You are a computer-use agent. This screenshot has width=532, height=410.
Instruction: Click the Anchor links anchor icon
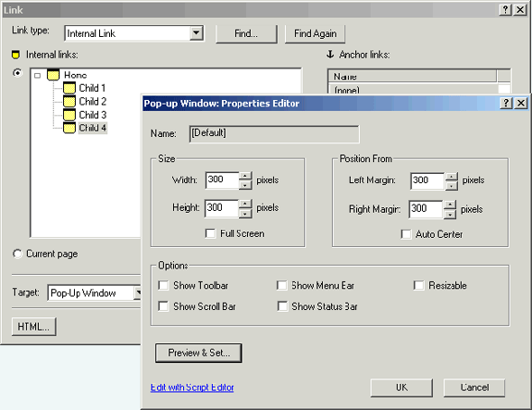[x=330, y=54]
